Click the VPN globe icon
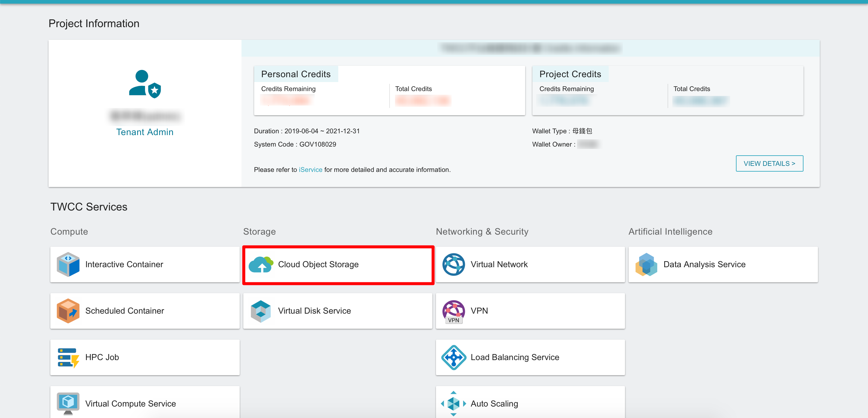868x418 pixels. 453,312
